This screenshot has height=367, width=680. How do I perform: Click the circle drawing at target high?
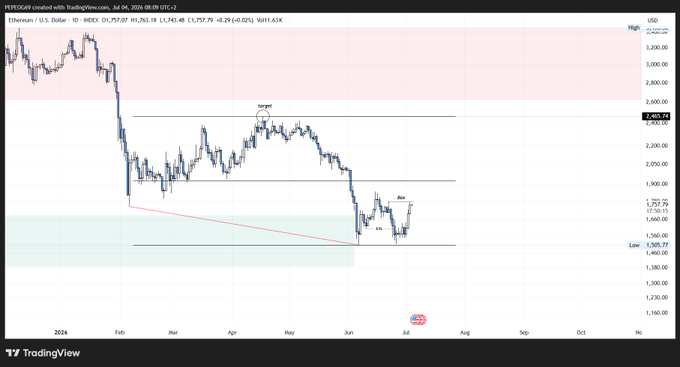[x=263, y=116]
